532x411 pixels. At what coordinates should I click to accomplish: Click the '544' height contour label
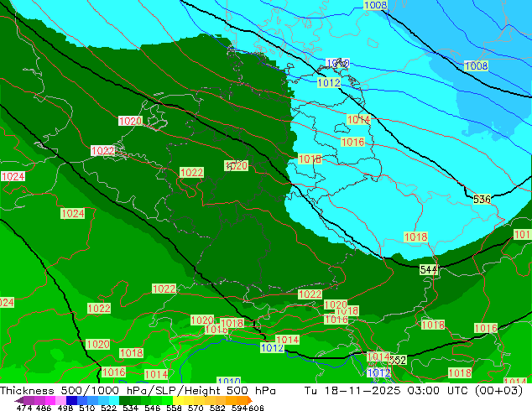[429, 269]
